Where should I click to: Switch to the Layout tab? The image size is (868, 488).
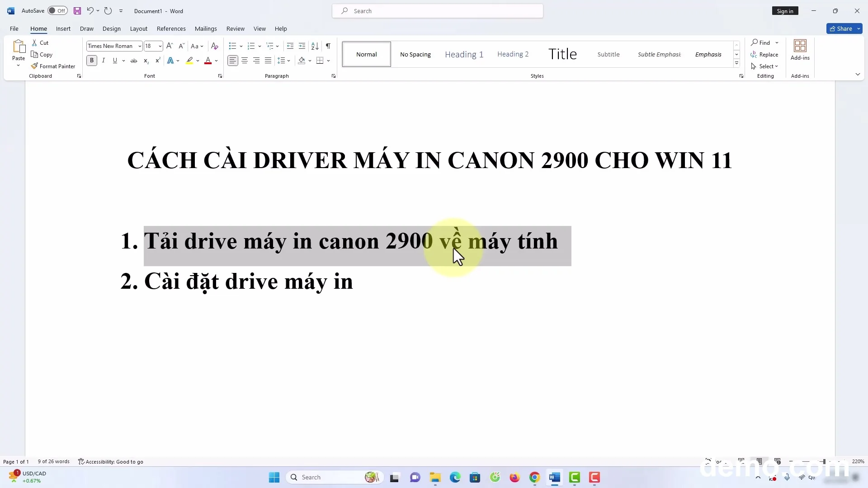click(x=139, y=28)
